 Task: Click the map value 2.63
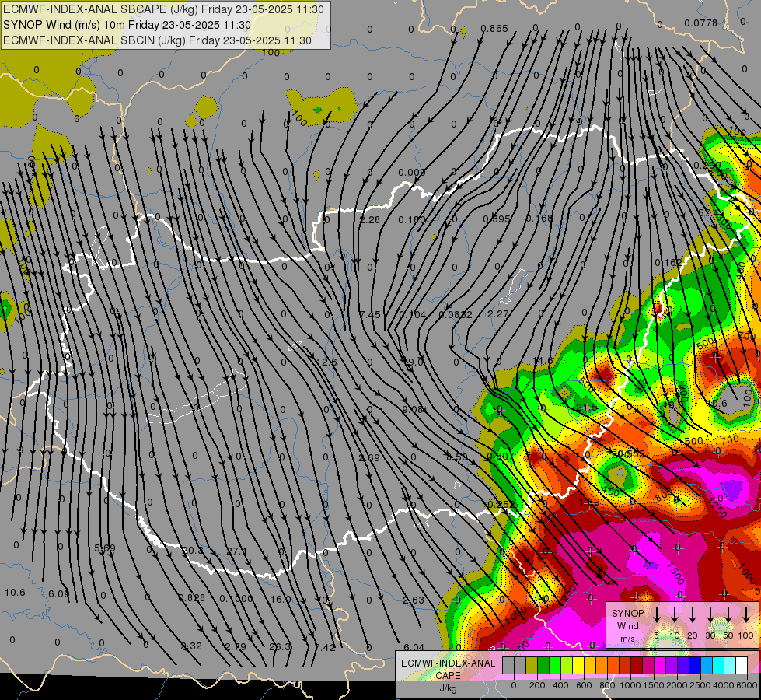414,600
